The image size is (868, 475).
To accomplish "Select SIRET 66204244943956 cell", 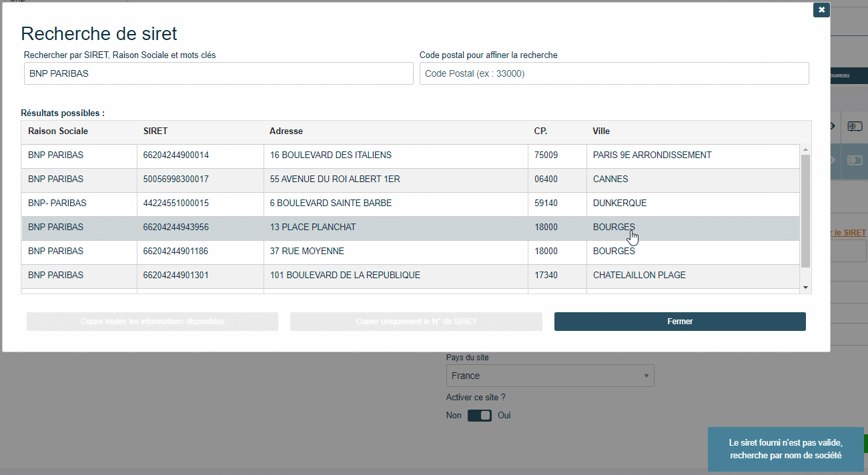I will click(200, 227).
